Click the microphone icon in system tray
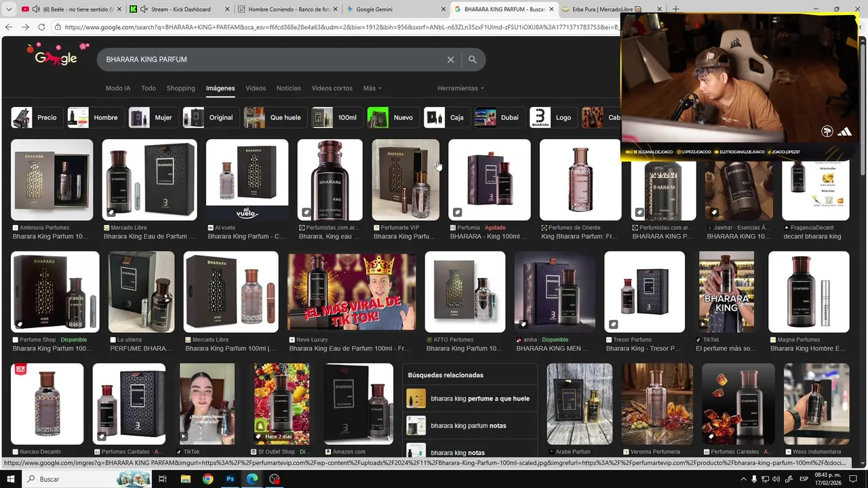 (754, 479)
